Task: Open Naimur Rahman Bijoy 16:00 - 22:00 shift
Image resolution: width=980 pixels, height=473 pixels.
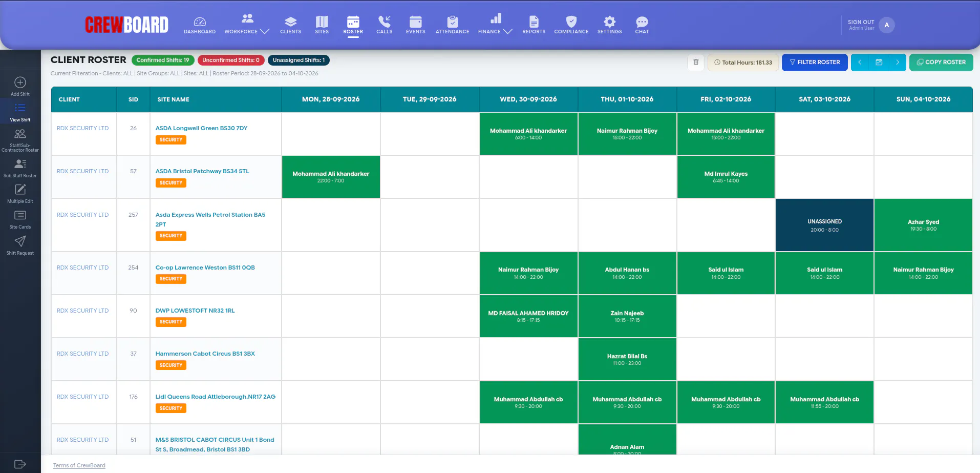Action: tap(627, 134)
